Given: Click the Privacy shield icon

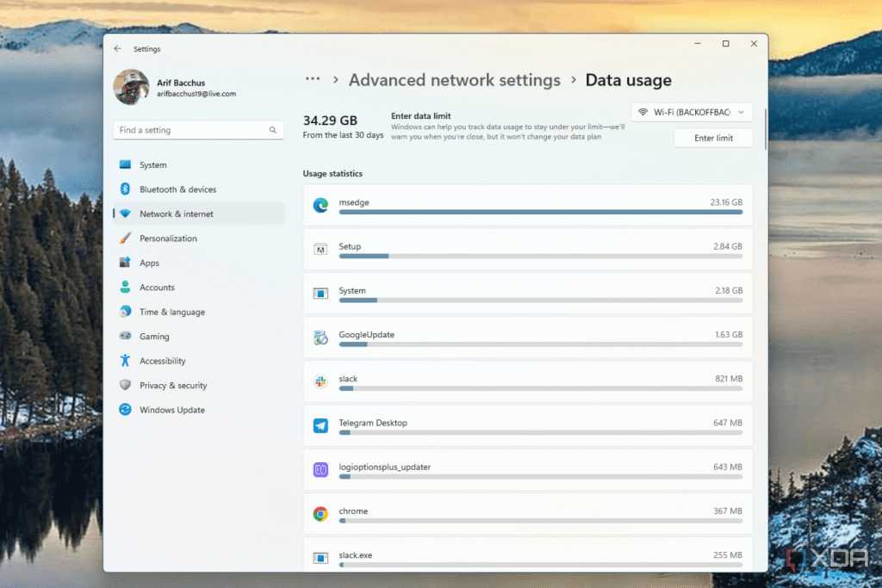Looking at the screenshot, I should tap(125, 385).
